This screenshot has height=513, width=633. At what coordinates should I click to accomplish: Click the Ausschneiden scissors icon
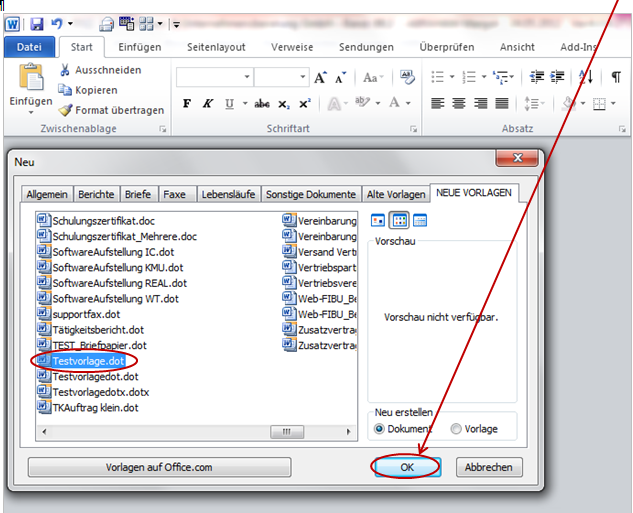[x=66, y=70]
